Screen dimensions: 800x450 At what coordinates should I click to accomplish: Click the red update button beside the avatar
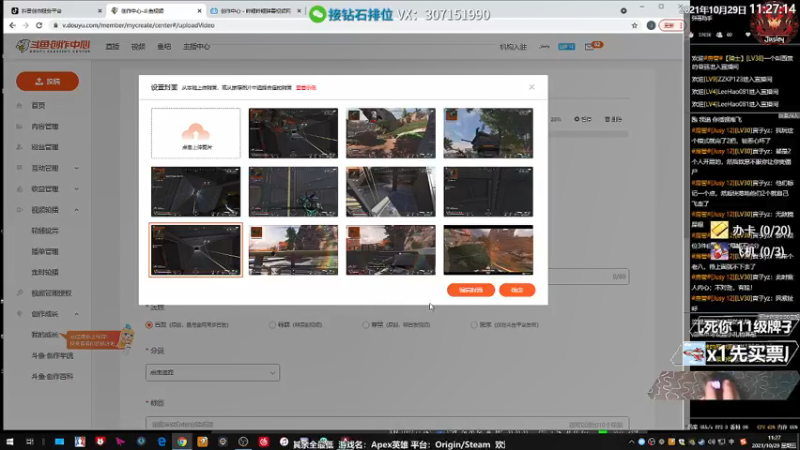[x=671, y=25]
